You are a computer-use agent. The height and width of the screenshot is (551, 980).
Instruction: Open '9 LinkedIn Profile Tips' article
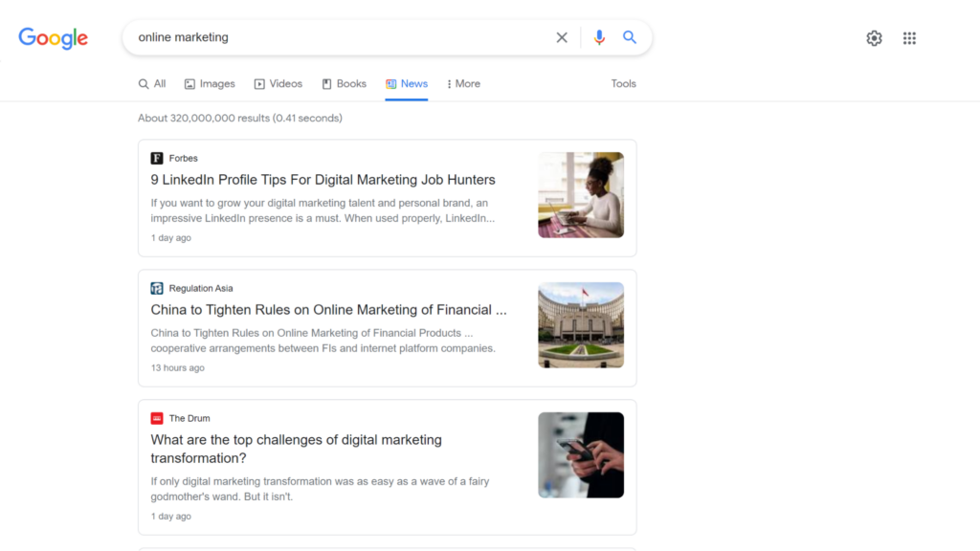(323, 180)
